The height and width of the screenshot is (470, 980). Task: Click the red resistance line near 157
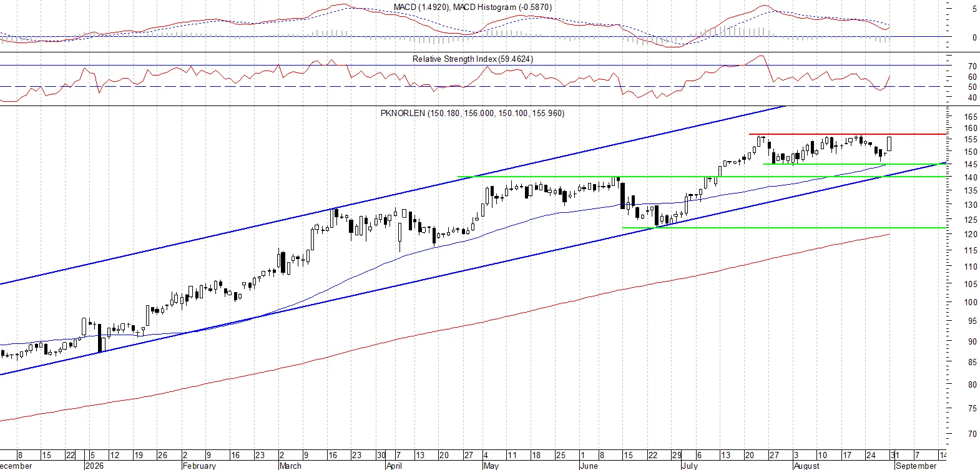848,134
